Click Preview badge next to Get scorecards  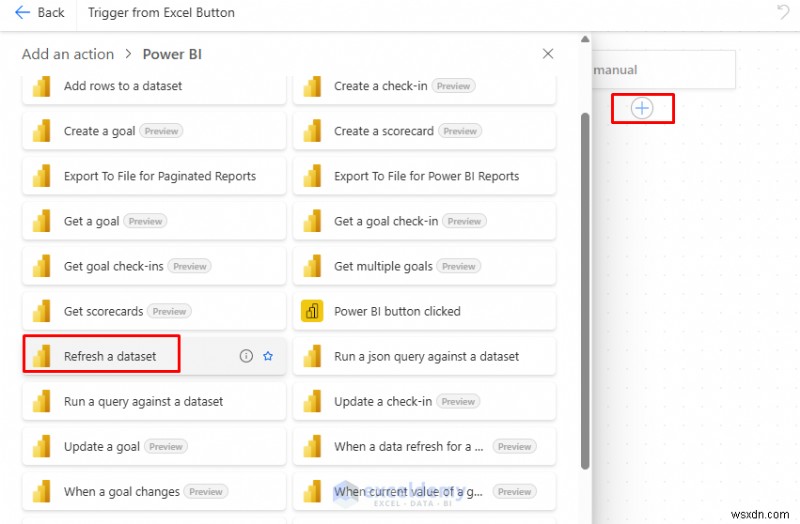[x=169, y=311]
